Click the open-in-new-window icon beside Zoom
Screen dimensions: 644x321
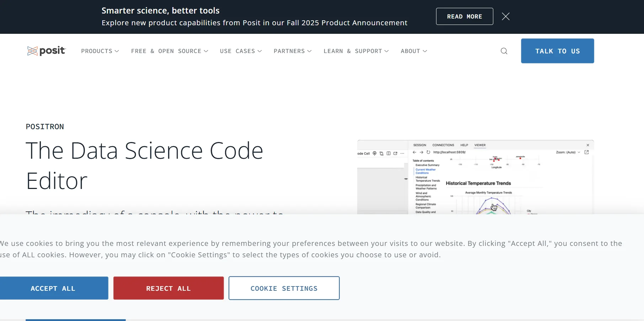(587, 152)
